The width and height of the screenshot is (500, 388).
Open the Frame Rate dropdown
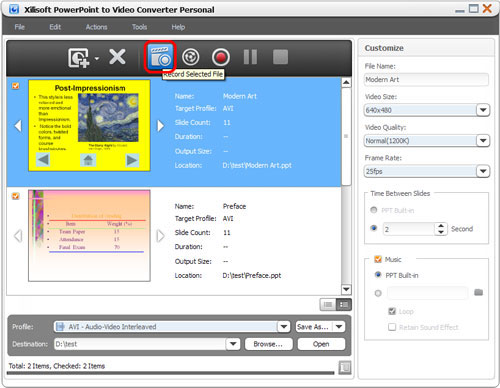tap(483, 171)
